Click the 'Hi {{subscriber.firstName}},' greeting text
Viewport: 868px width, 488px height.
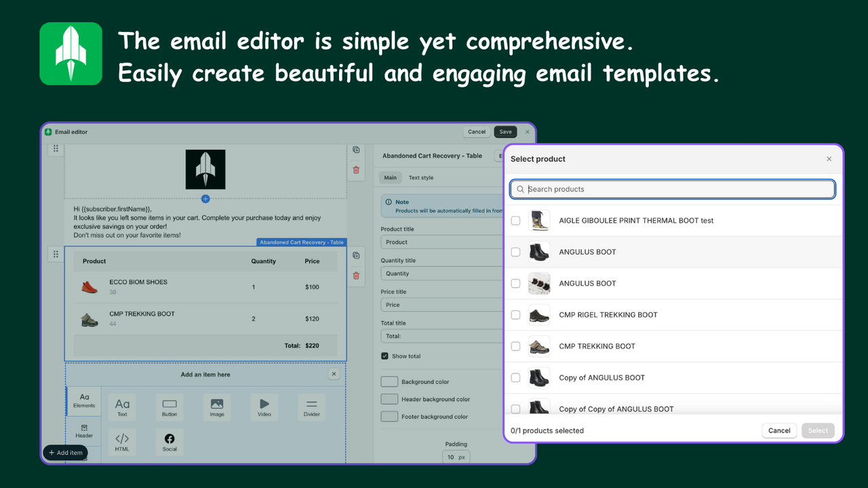113,209
